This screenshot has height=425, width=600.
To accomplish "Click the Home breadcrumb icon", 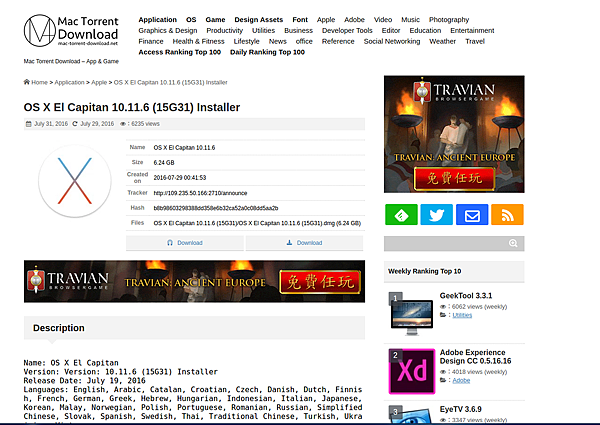I will pos(26,82).
